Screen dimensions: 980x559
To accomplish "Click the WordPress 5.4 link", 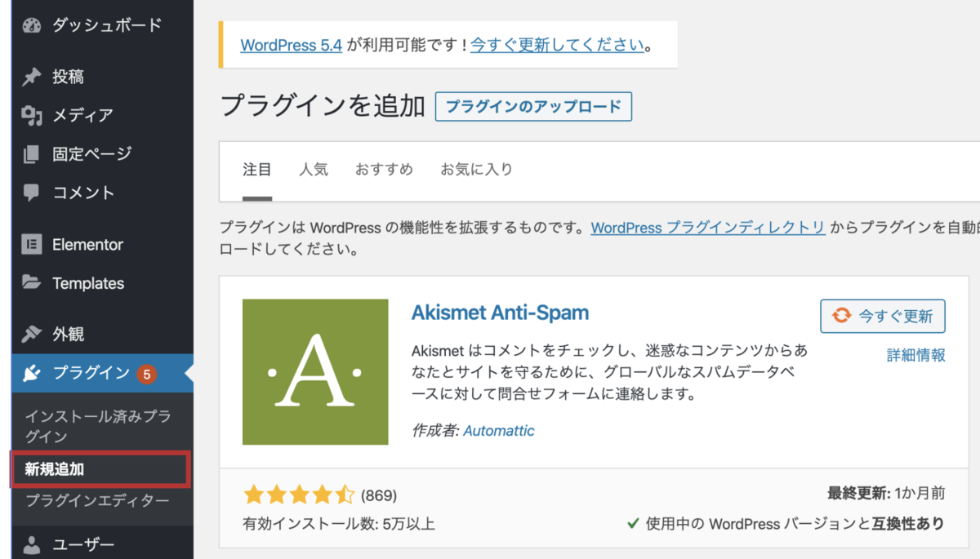I will (291, 45).
